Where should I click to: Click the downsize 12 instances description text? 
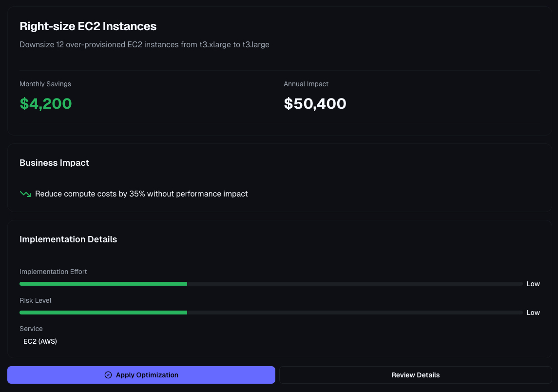[144, 45]
